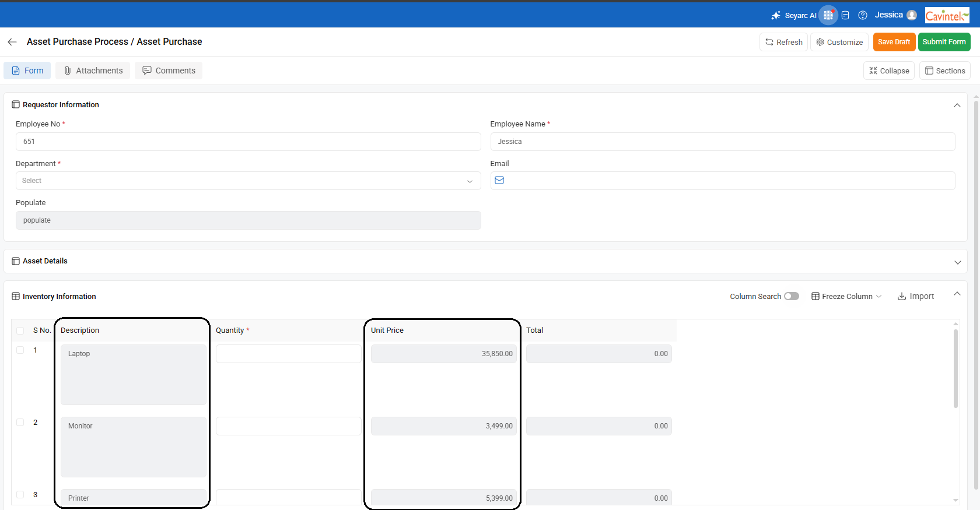
Task: Click the Cavintek logo
Action: click(x=947, y=16)
